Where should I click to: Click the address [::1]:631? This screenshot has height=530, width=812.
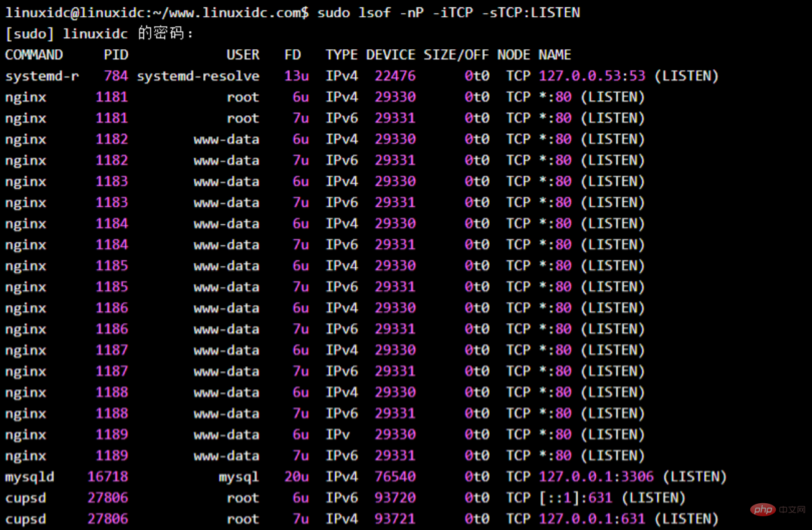pyautogui.click(x=576, y=498)
